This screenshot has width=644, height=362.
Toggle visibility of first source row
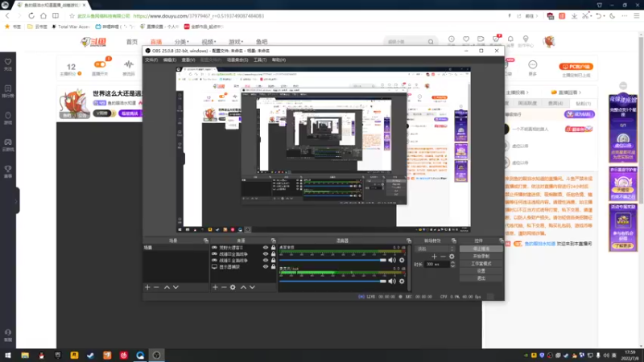[266, 248]
